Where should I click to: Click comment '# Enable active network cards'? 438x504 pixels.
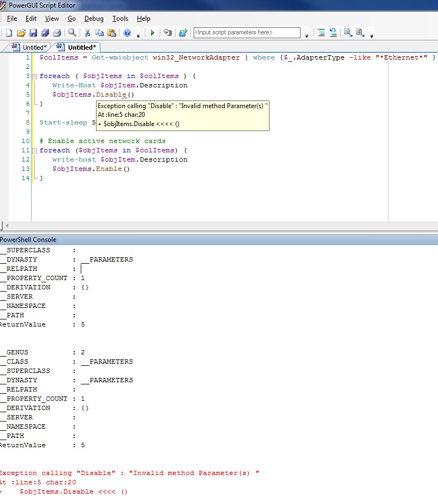[103, 141]
